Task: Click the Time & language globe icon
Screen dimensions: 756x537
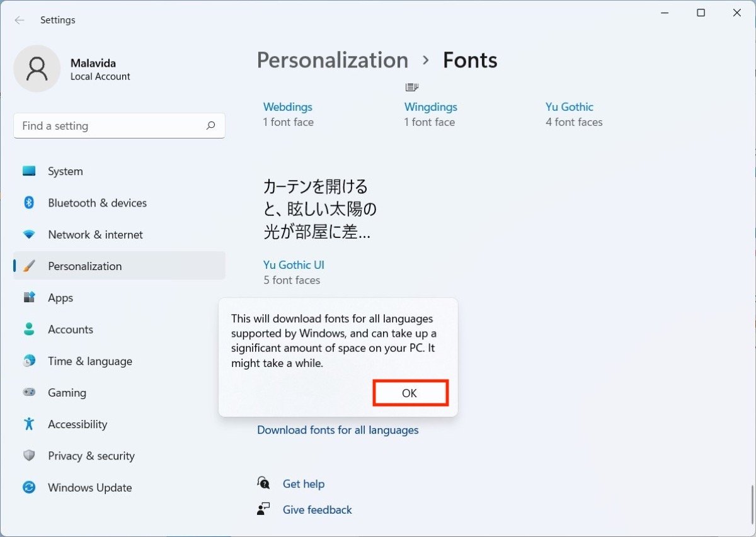Action: point(29,361)
